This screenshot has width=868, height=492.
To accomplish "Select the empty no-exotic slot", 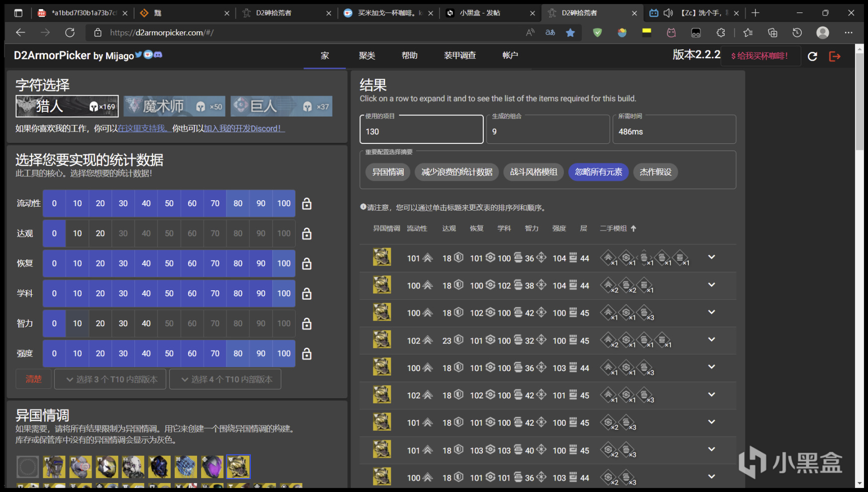I will point(27,467).
